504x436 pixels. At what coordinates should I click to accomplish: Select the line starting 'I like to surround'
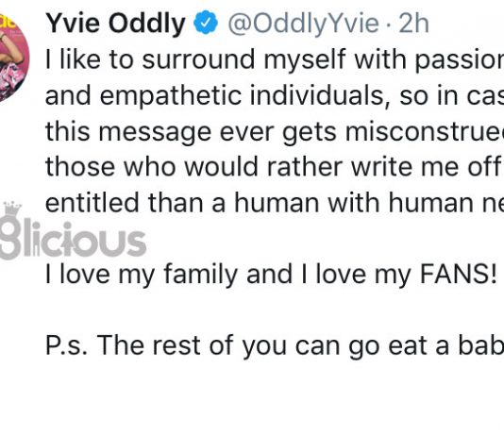pos(275,59)
